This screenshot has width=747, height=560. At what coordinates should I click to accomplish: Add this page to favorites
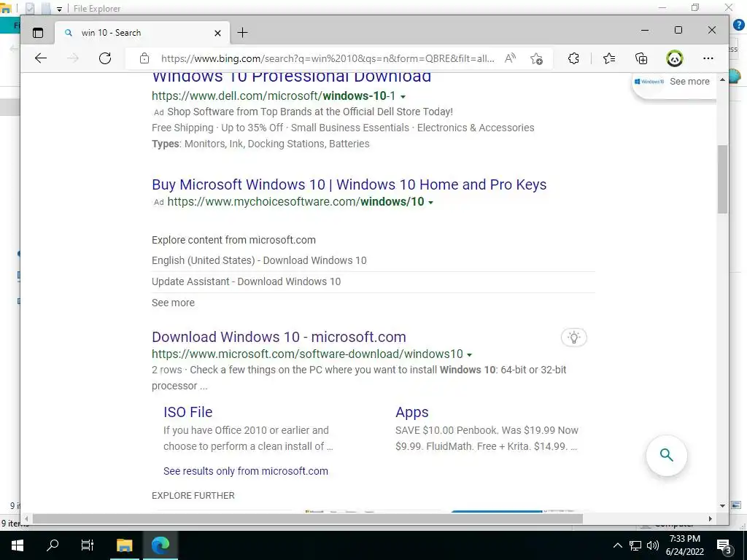(536, 58)
